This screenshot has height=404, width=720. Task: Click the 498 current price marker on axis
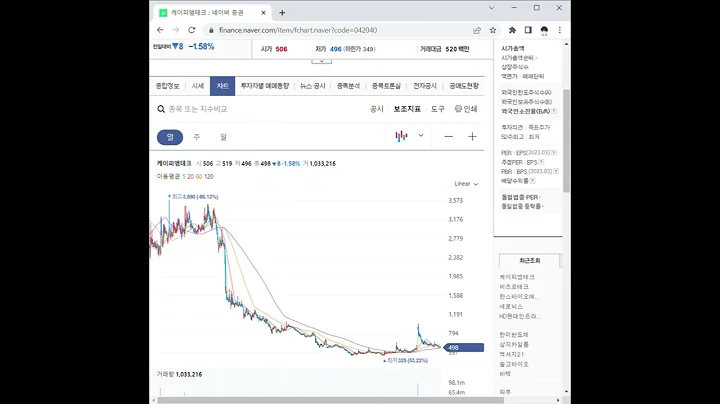[464, 348]
